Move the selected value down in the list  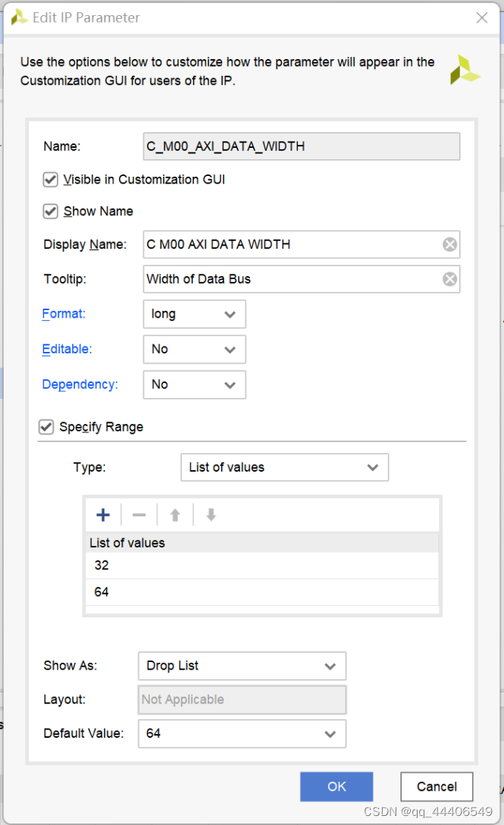[210, 515]
